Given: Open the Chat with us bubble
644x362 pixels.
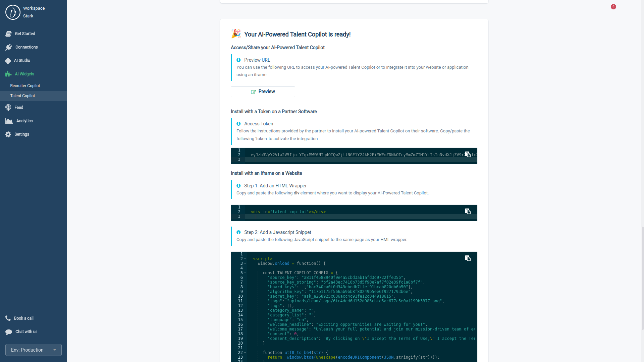Looking at the screenshot, I should tap(26, 332).
